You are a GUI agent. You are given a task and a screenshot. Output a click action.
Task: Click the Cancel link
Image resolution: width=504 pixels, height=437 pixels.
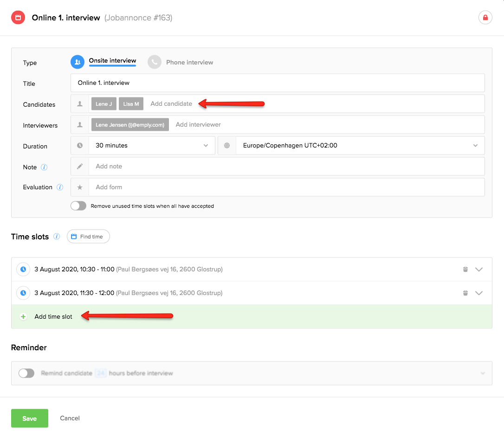70,418
